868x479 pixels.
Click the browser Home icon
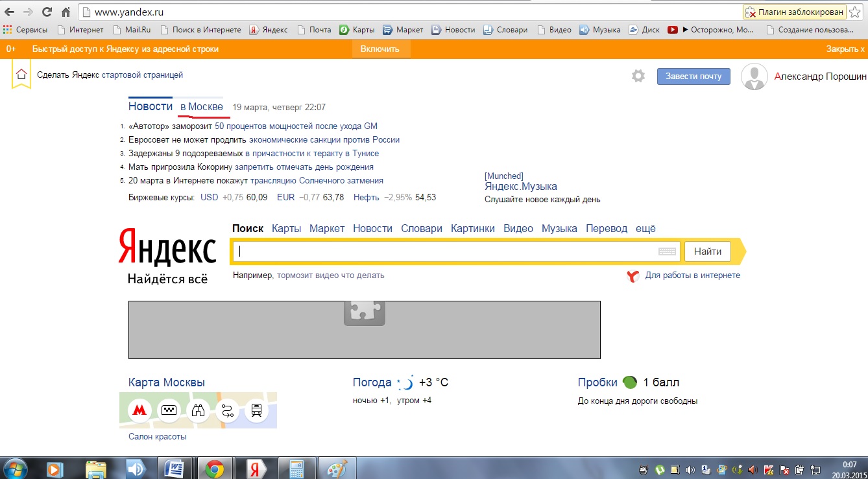(x=66, y=12)
